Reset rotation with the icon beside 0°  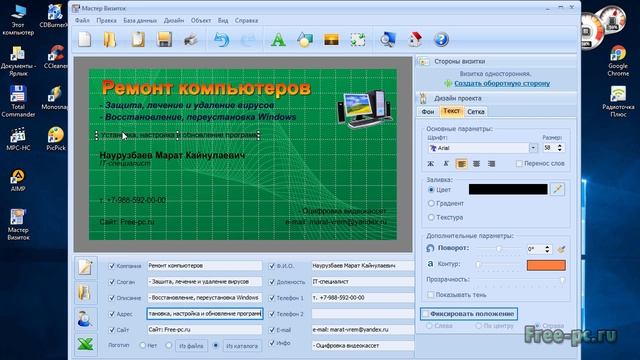[x=561, y=249]
